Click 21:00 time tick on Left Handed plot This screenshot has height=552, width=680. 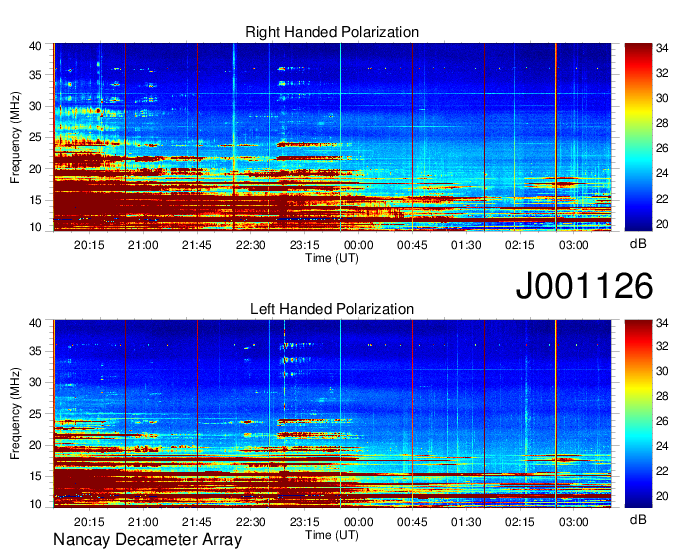coord(143,522)
